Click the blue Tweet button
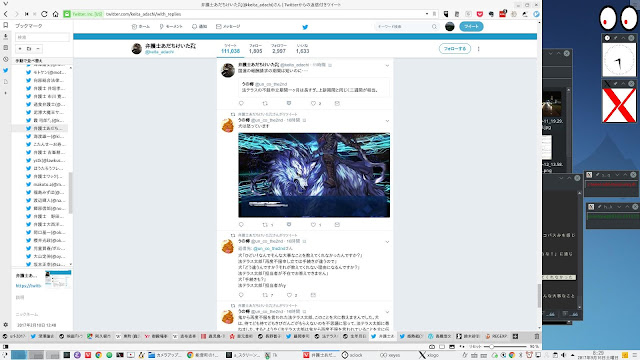 [471, 27]
